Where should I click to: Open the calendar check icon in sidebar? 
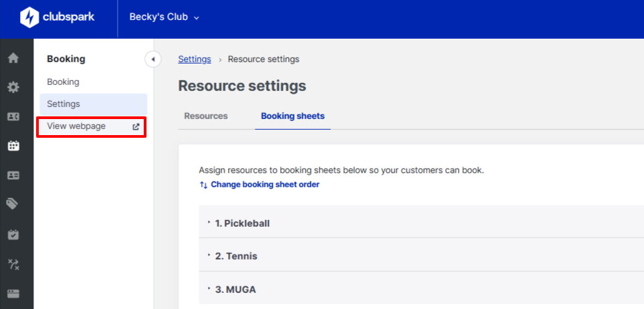(13, 234)
